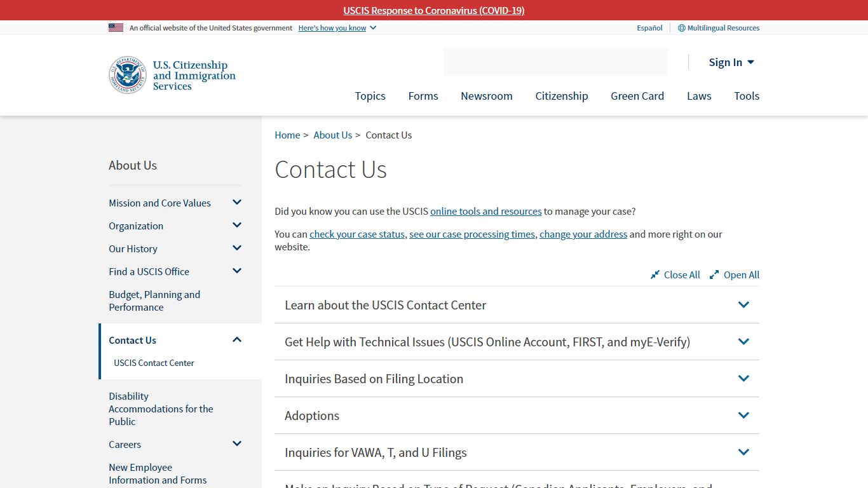Open Disability Accommodations for the Public
This screenshot has height=488, width=868.
point(161,409)
